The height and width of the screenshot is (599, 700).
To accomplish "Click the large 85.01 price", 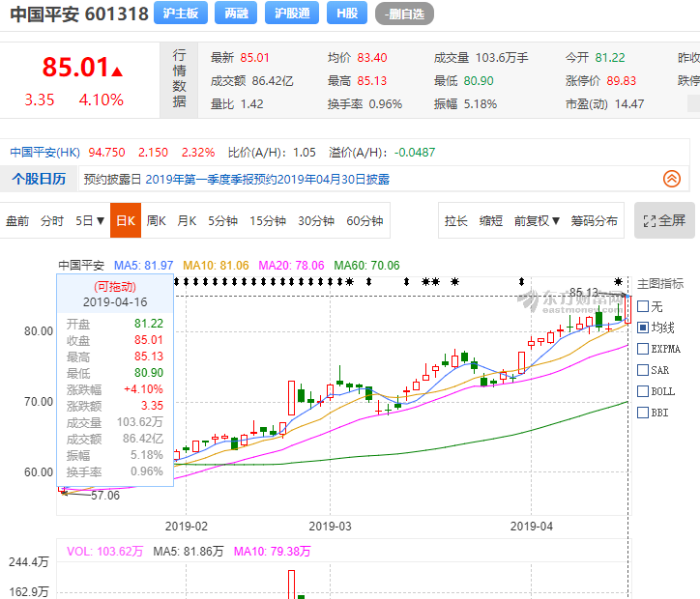I will click(75, 68).
